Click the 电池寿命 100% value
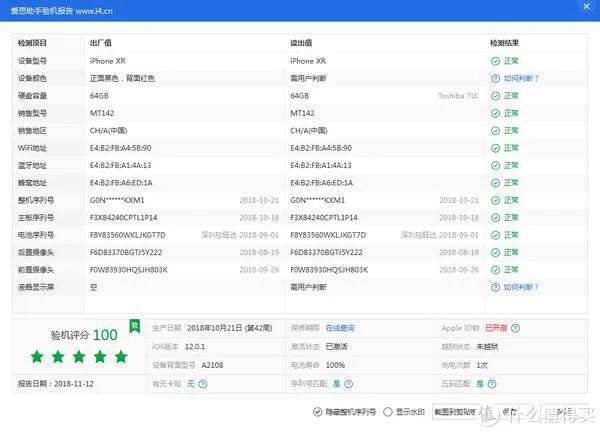This screenshot has height=432, width=600. [335, 365]
